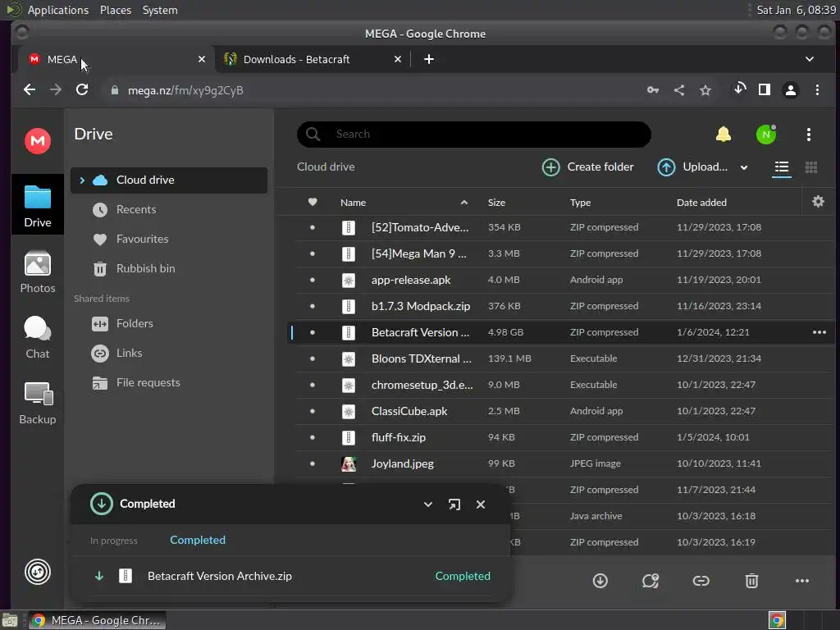Click the share-to-chat icon in bottom bar

click(x=651, y=581)
